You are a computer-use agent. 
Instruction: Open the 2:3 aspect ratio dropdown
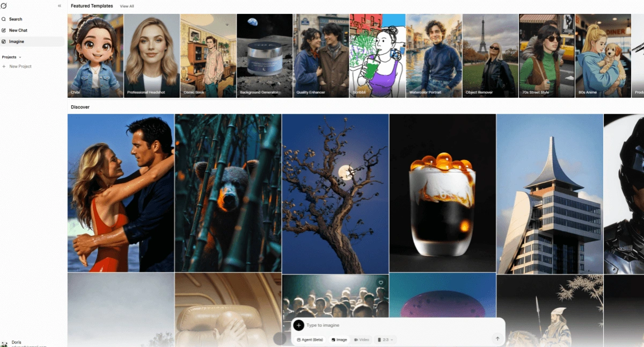(386, 339)
